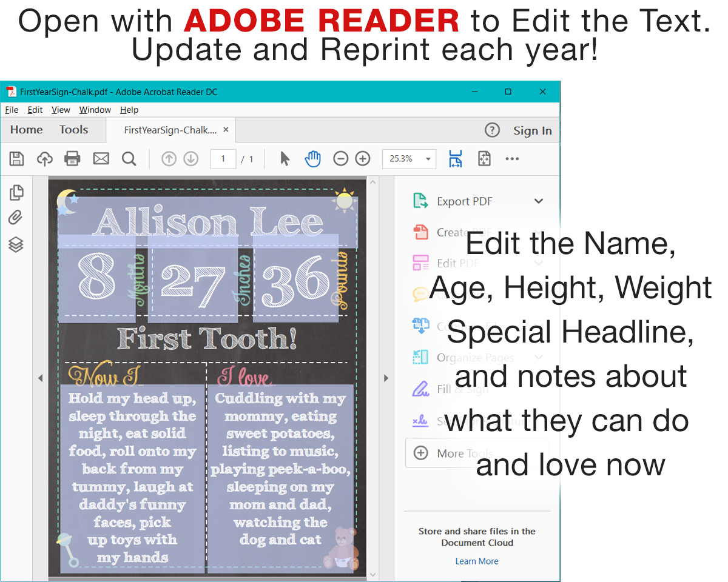This screenshot has height=582, width=728.
Task: Open the File menu
Action: [12, 110]
